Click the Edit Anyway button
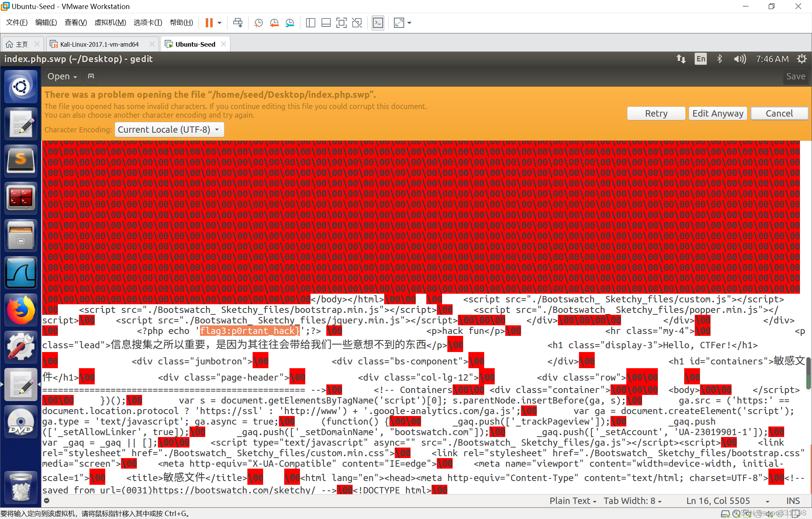 pos(718,114)
